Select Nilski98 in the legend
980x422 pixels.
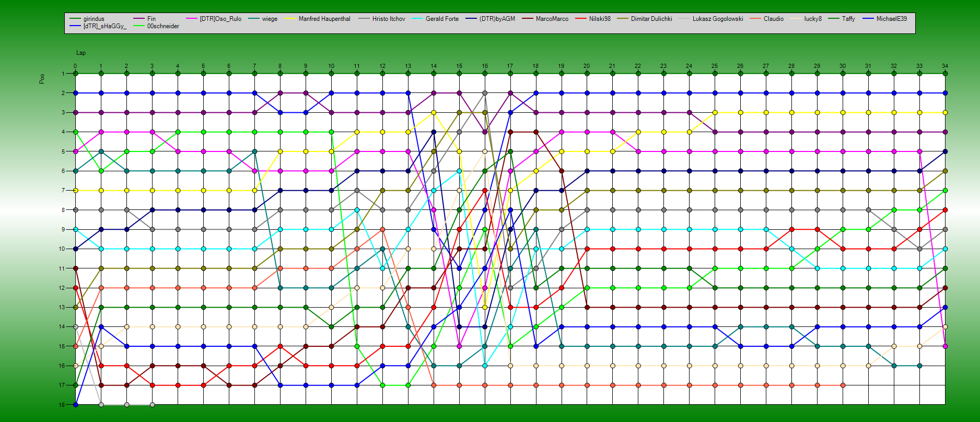[600, 19]
